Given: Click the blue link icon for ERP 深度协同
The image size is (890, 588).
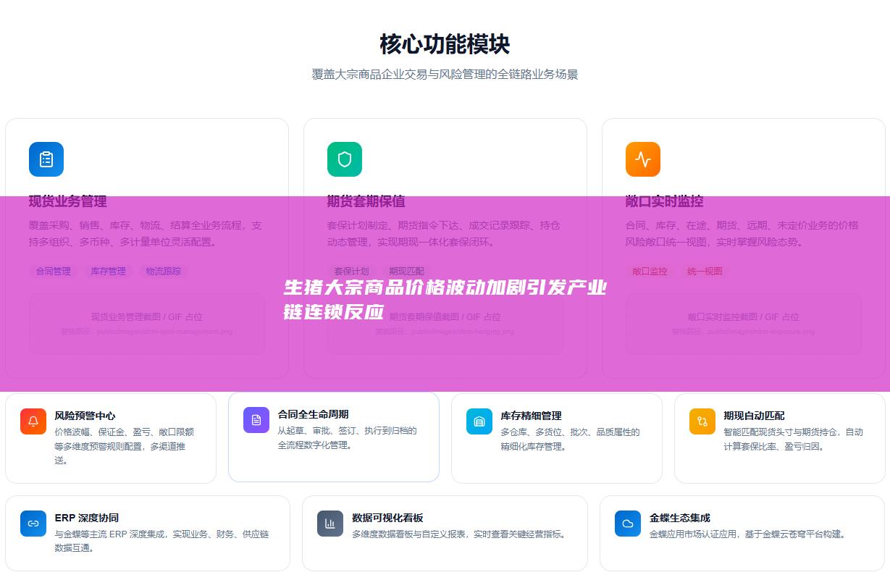Looking at the screenshot, I should [x=33, y=524].
